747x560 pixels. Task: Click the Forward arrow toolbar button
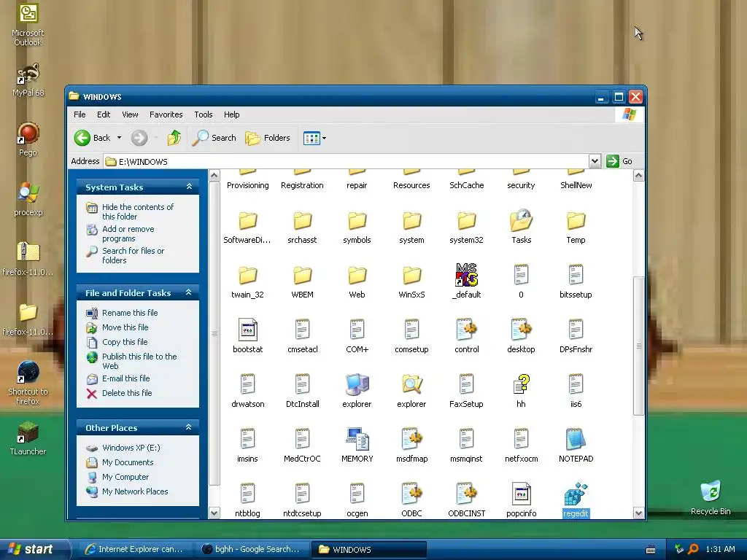click(x=139, y=138)
